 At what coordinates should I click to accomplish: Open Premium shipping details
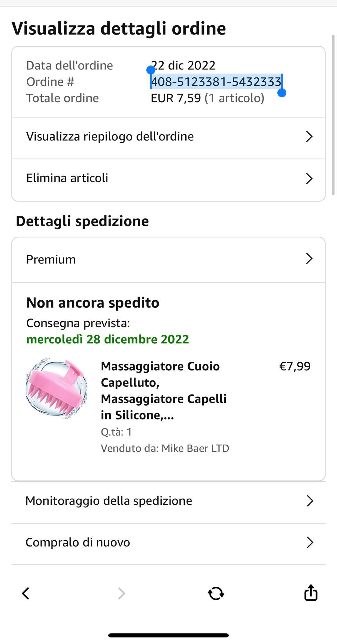[51, 259]
